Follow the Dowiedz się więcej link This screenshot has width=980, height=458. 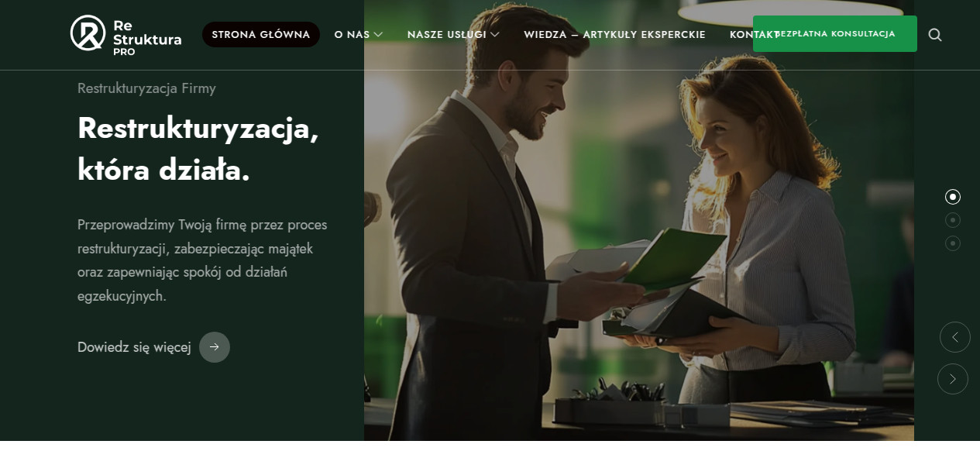tap(134, 347)
